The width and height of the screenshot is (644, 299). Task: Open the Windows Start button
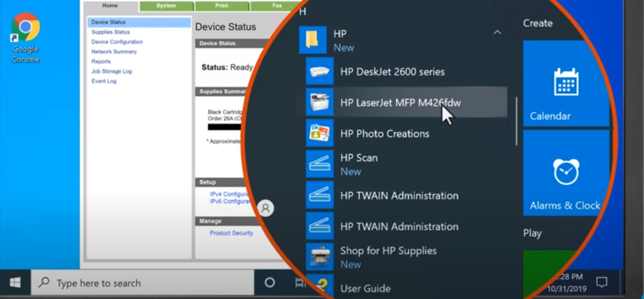pyautogui.click(x=15, y=283)
